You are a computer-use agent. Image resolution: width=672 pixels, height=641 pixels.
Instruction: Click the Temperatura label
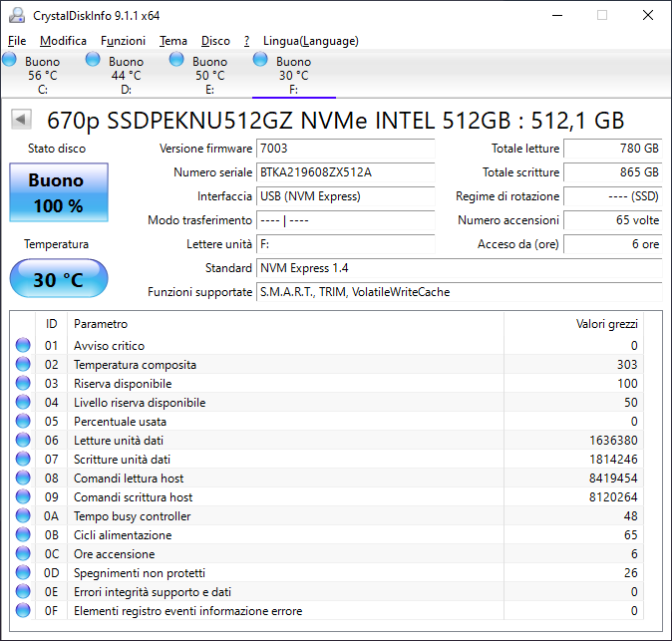click(x=56, y=244)
